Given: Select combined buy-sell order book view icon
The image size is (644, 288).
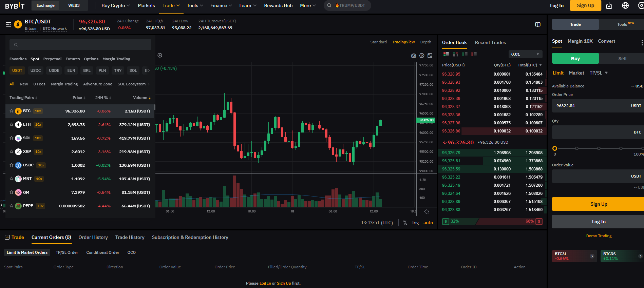Looking at the screenshot, I should (x=446, y=54).
